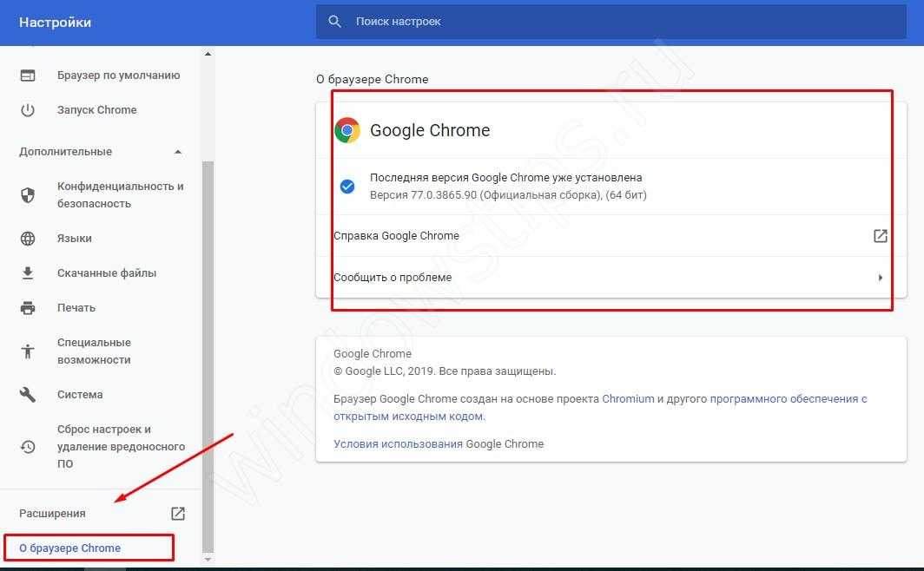Open Условия использования link
Screen dimensions: 924x571
coord(398,443)
